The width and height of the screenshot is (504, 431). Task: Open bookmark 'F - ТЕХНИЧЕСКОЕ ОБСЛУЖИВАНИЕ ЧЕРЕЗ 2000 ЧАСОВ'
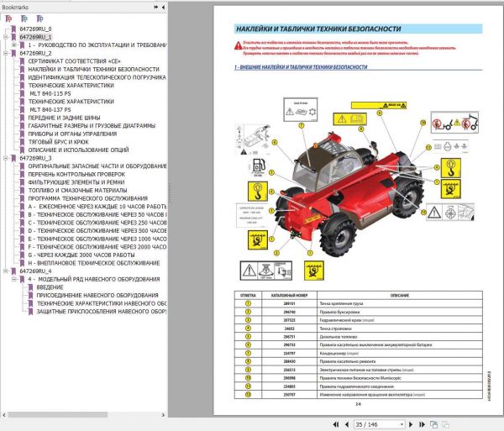tap(97, 247)
